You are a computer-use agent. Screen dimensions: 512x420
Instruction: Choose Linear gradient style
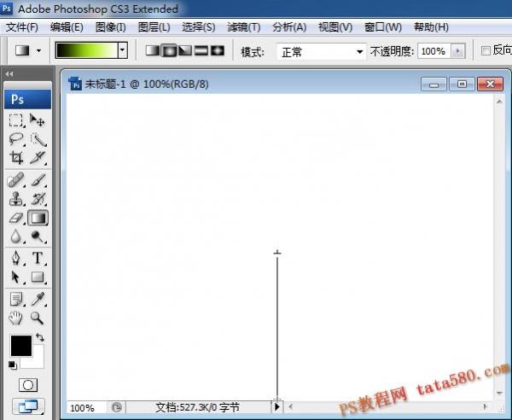(x=152, y=50)
